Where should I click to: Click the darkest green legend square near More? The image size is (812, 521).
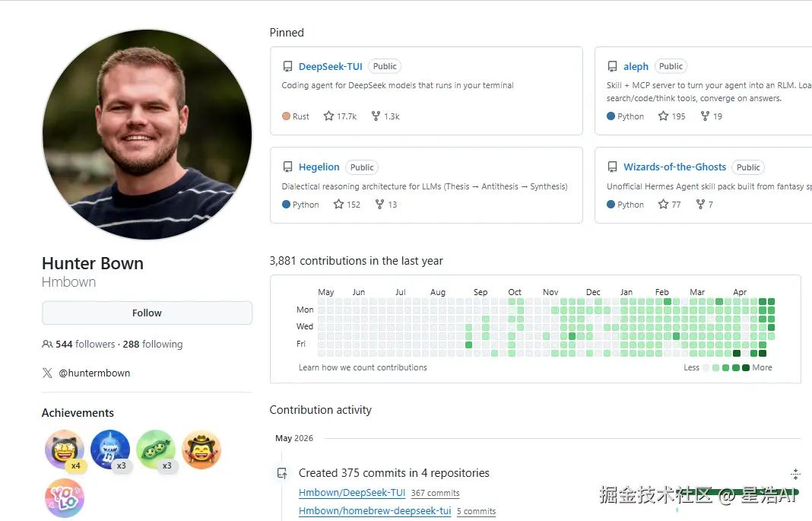pyautogui.click(x=746, y=367)
